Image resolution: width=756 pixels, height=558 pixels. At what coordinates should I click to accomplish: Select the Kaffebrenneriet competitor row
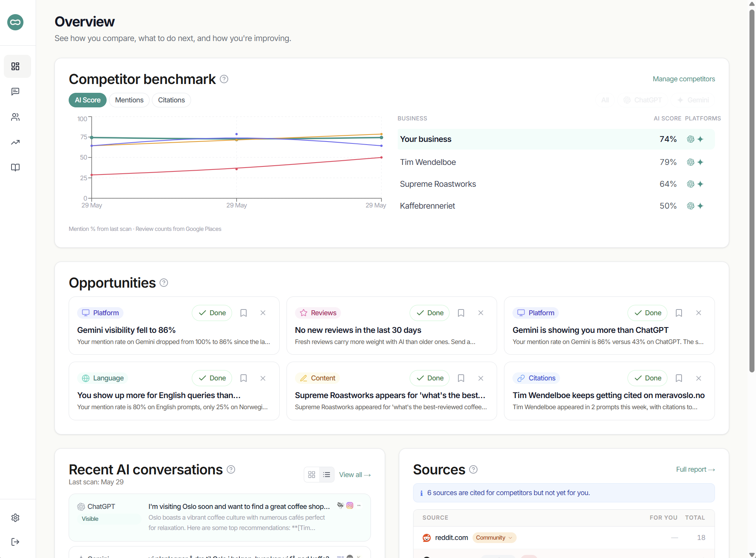[x=556, y=206]
